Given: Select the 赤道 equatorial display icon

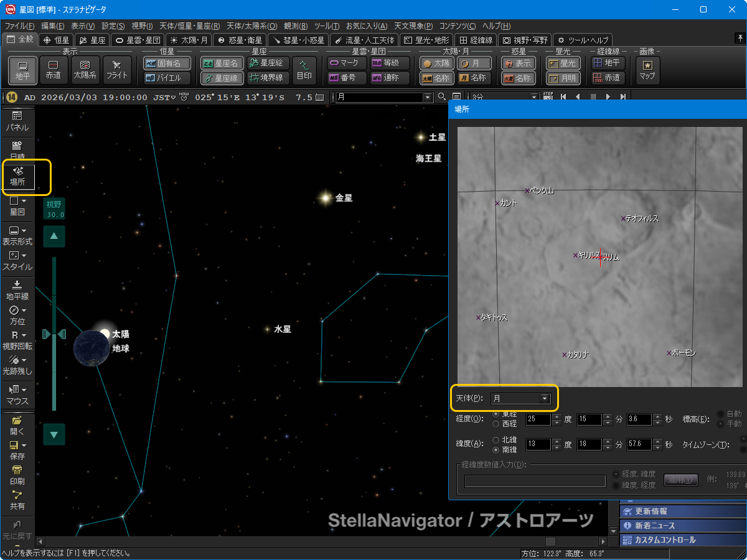Looking at the screenshot, I should (x=54, y=70).
